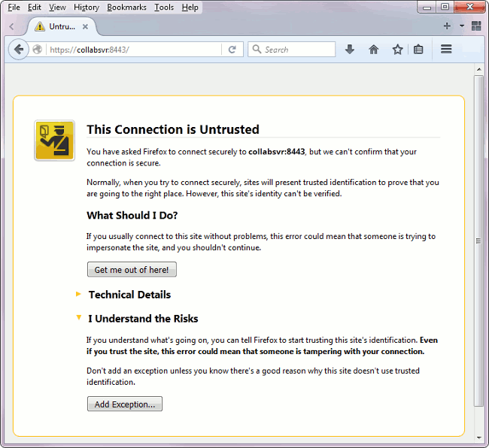This screenshot has height=448, width=489.
Task: Click the tab groups grid icon
Action: click(476, 26)
